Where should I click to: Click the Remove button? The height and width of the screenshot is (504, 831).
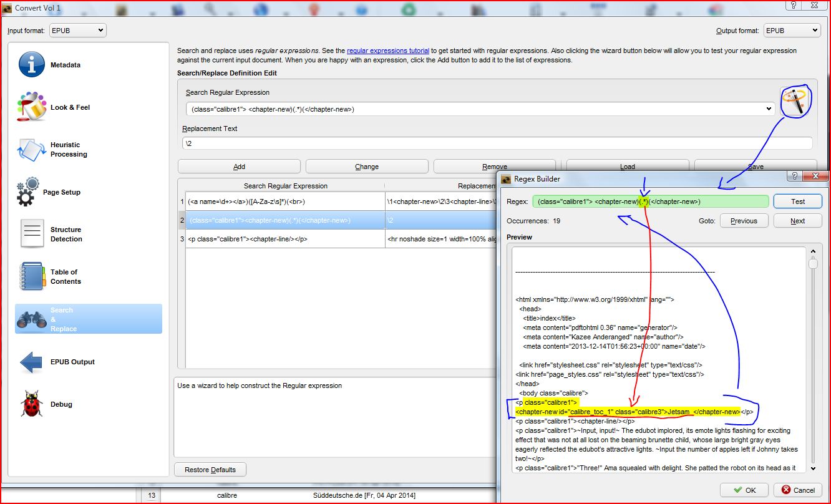click(495, 167)
